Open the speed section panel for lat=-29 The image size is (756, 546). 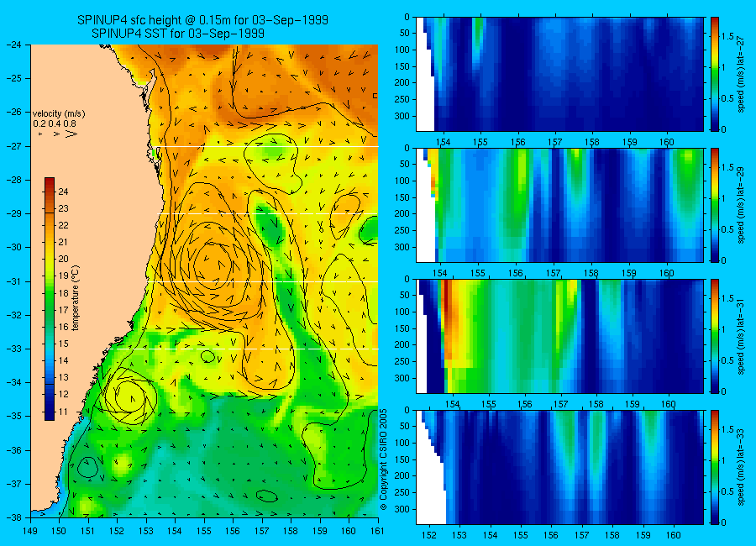[x=559, y=205]
